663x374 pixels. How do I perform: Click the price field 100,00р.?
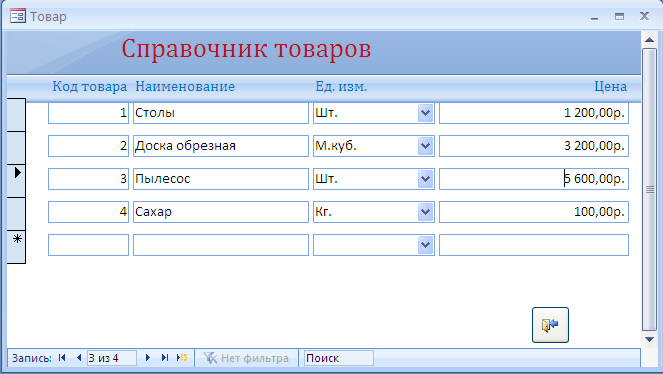click(x=534, y=212)
